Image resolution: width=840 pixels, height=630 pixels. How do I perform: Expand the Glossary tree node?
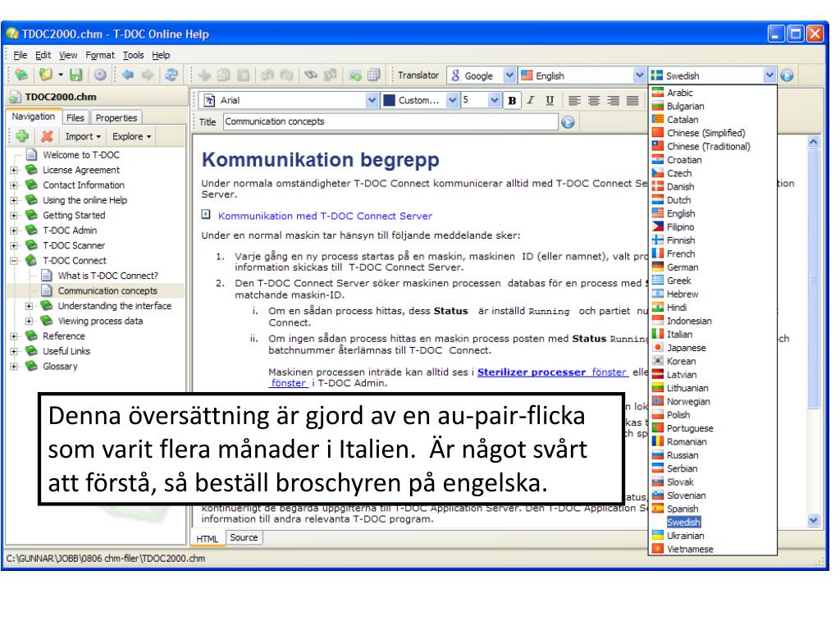tap(15, 367)
